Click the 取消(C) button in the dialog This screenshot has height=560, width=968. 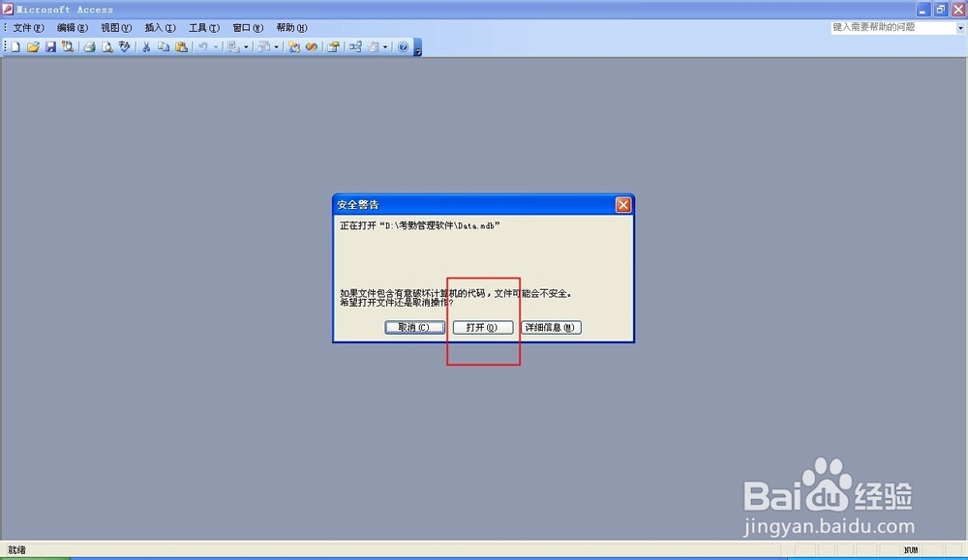(x=414, y=328)
